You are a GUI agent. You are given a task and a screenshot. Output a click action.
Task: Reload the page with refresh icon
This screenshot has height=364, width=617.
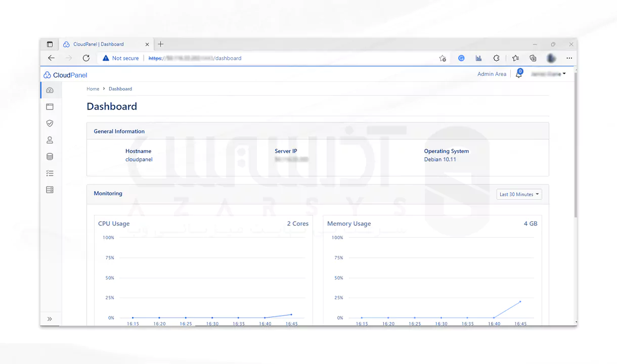(x=86, y=58)
